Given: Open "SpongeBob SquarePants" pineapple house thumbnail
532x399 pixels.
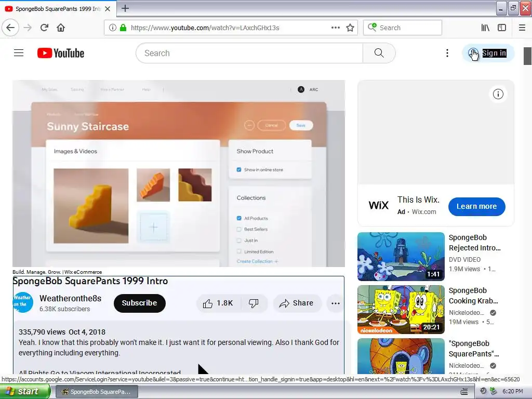Looking at the screenshot, I should pos(401,356).
